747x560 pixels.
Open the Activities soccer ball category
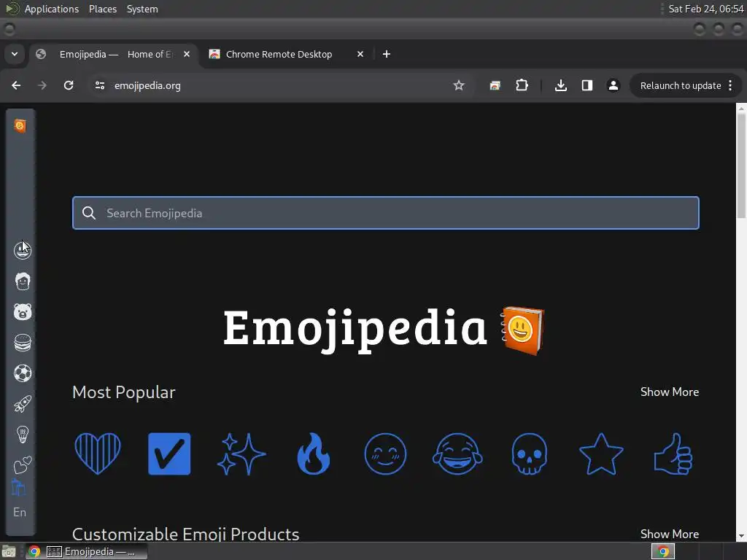click(x=23, y=373)
